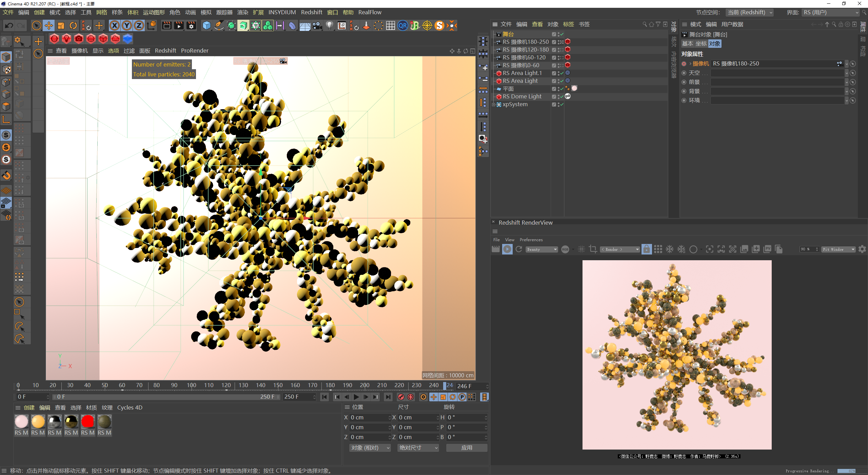Click the light bulb Light icon
868x475 pixels.
(x=329, y=25)
